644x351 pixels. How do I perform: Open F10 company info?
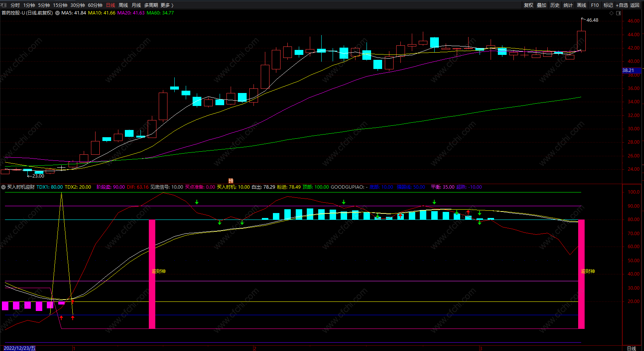(x=595, y=5)
